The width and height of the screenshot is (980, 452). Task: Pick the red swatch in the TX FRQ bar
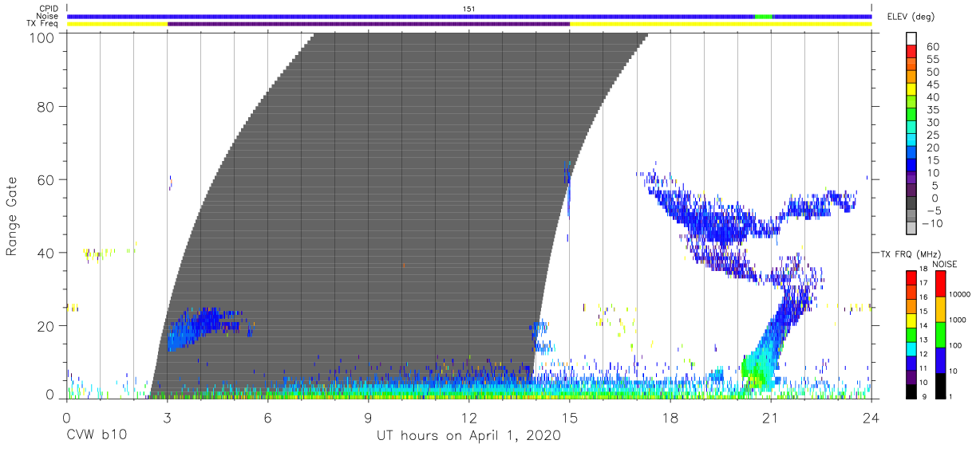pyautogui.click(x=911, y=278)
